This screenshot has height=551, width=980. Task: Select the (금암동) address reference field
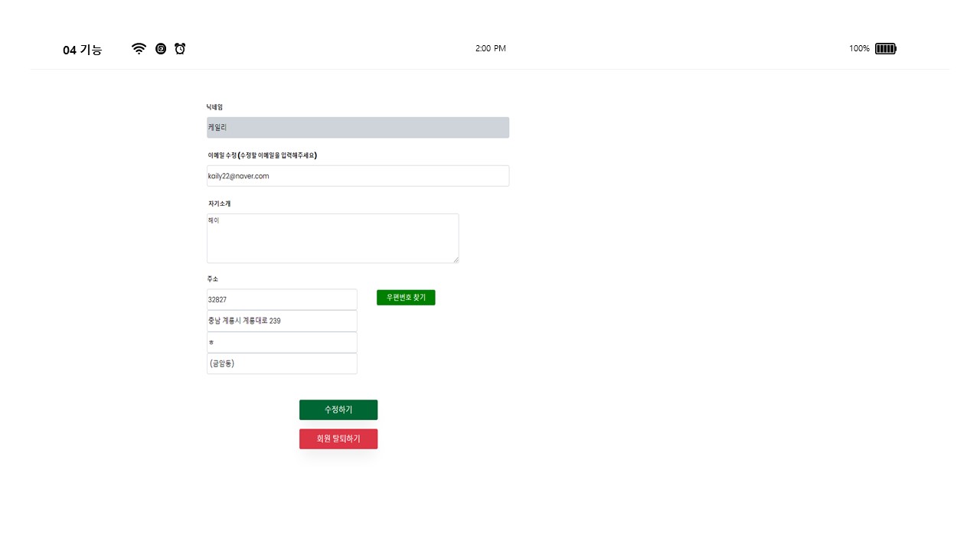[282, 364]
